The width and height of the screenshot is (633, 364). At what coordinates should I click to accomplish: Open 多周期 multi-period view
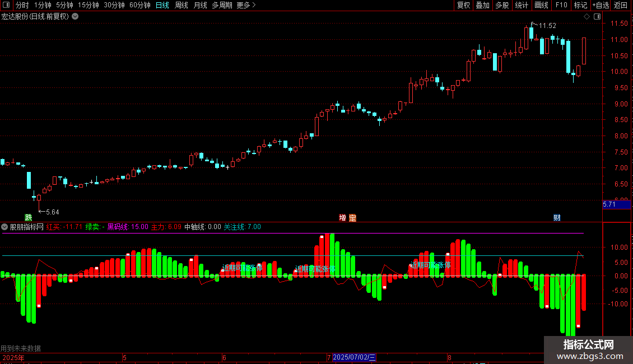(222, 5)
